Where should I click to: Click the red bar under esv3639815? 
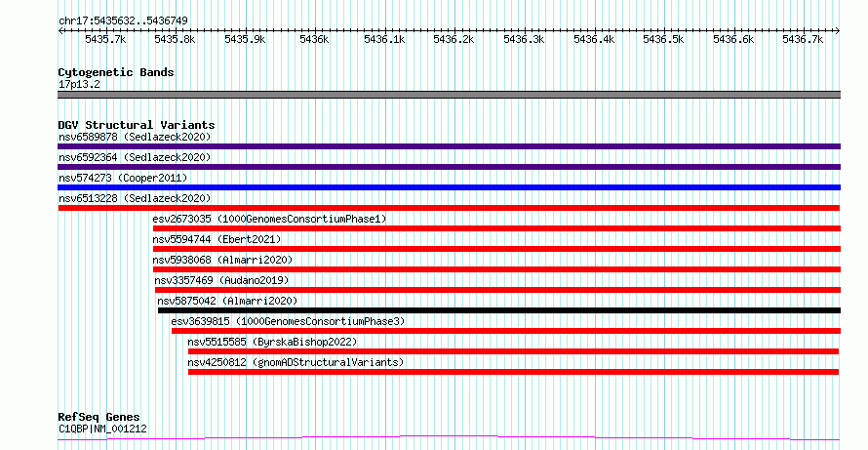click(x=506, y=331)
